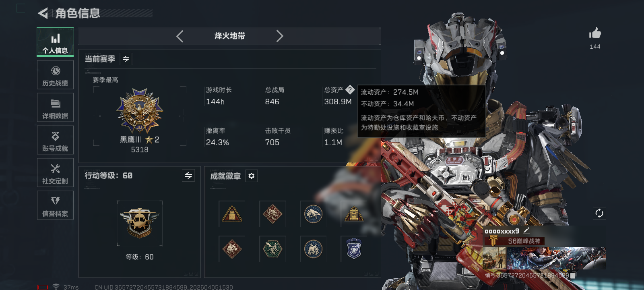Switch to next mode with right chevron
Viewport: 644px width, 290px height.
pyautogui.click(x=280, y=36)
